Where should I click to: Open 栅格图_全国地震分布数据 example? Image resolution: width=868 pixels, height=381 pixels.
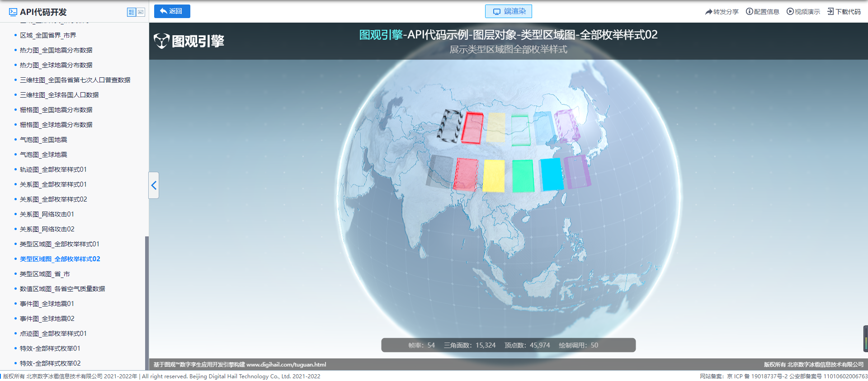tap(56, 110)
